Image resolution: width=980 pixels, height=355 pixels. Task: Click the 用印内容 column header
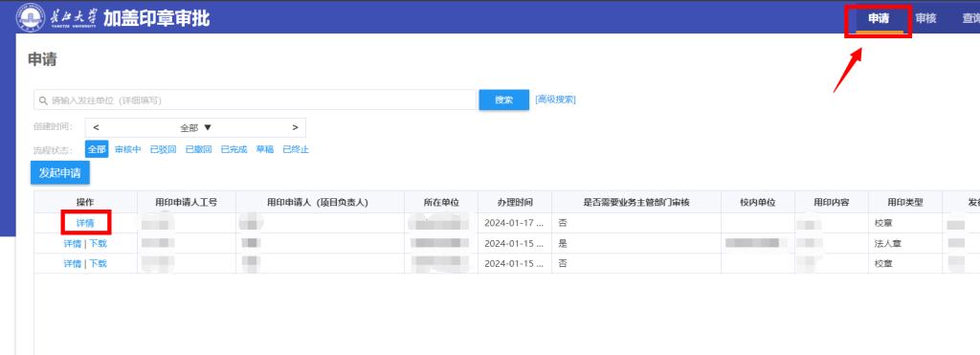pos(832,202)
